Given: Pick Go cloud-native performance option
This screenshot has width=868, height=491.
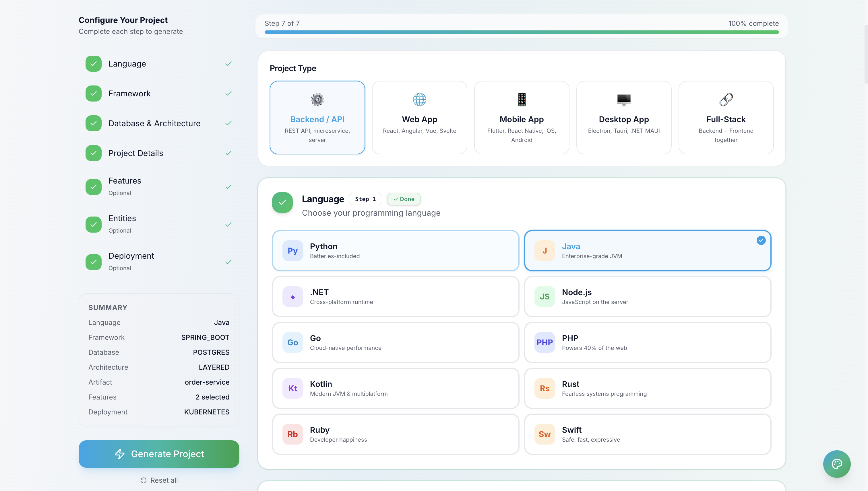Looking at the screenshot, I should (x=396, y=342).
